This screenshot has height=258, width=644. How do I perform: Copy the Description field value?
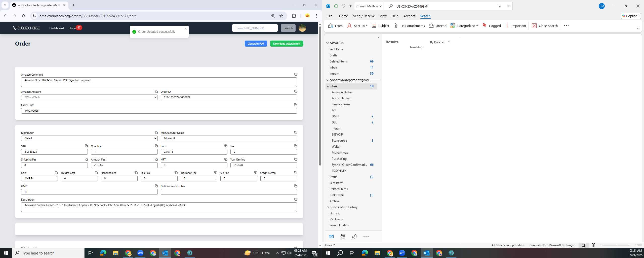point(296,199)
